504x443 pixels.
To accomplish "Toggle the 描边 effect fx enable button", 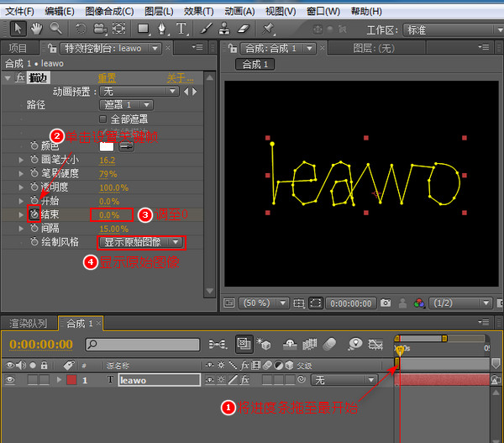I will [x=20, y=78].
